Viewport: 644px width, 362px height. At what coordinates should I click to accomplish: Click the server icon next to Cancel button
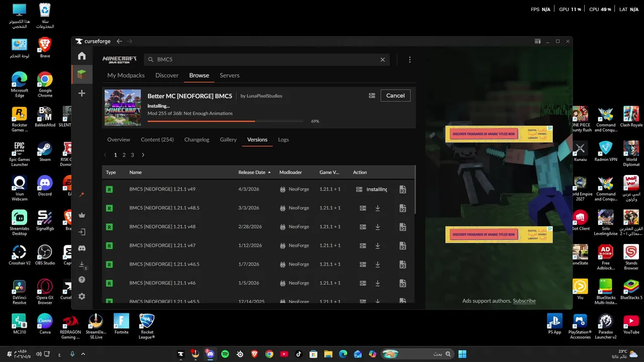pos(372,96)
